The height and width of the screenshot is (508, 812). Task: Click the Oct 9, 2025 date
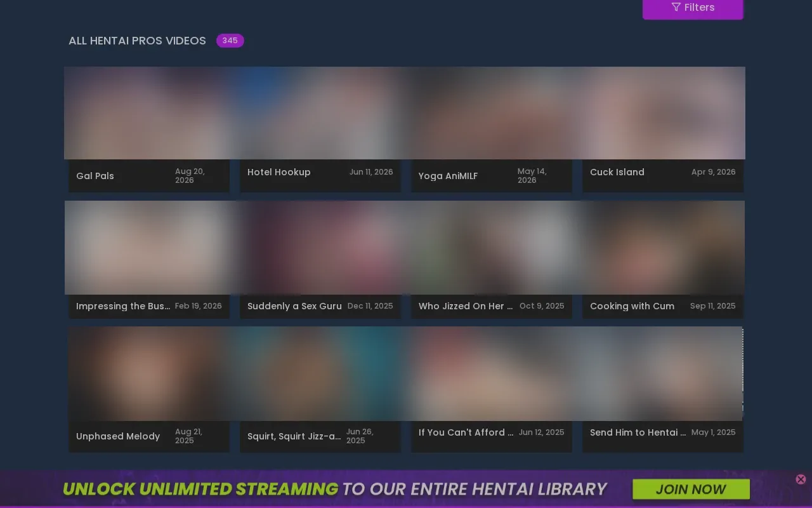(x=542, y=306)
